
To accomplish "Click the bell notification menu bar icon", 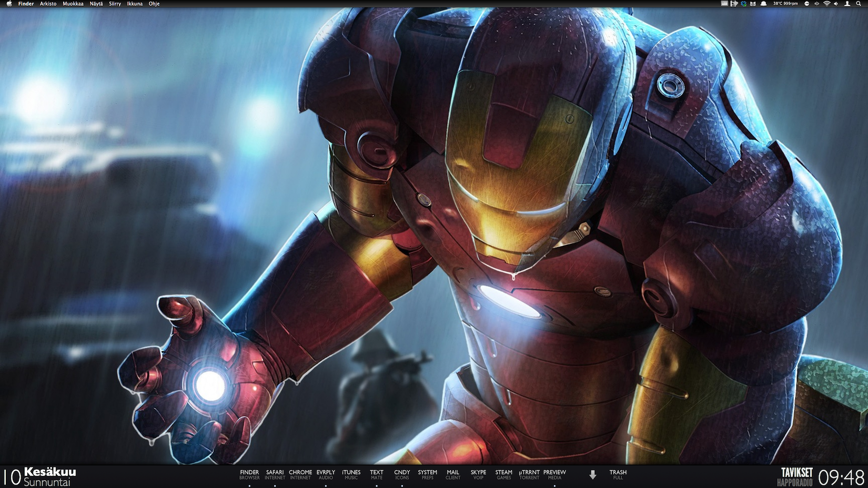I will [763, 4].
